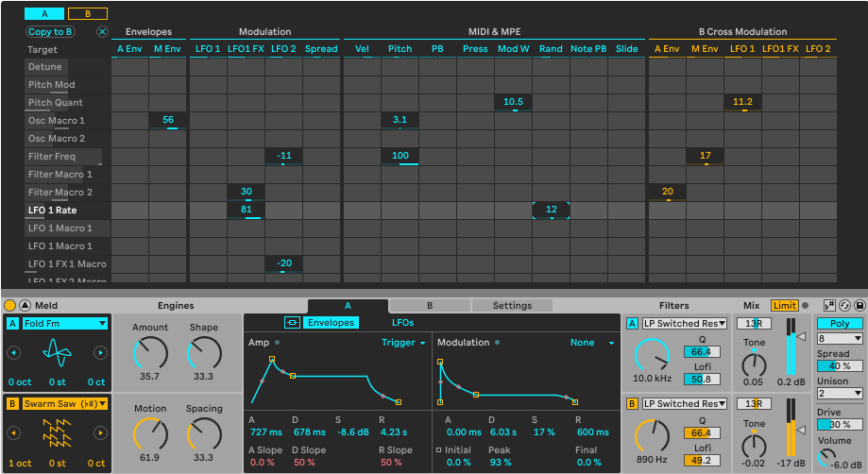Select previous oscillator type for engine A
The height and width of the screenshot is (474, 868).
pyautogui.click(x=14, y=352)
